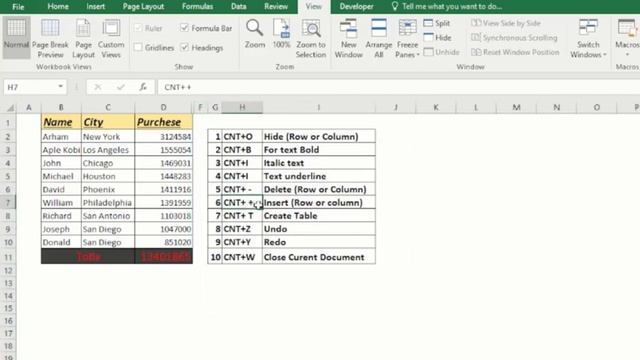Select the Text underline cell

319,176
